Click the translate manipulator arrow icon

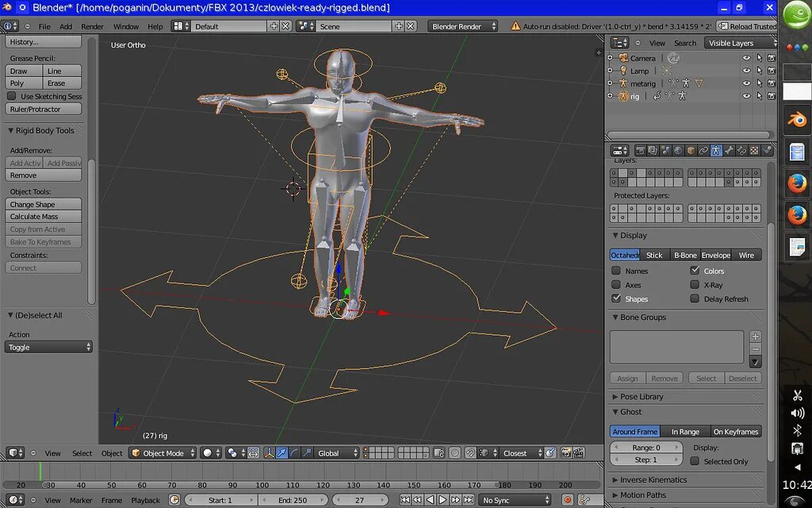[281, 453]
